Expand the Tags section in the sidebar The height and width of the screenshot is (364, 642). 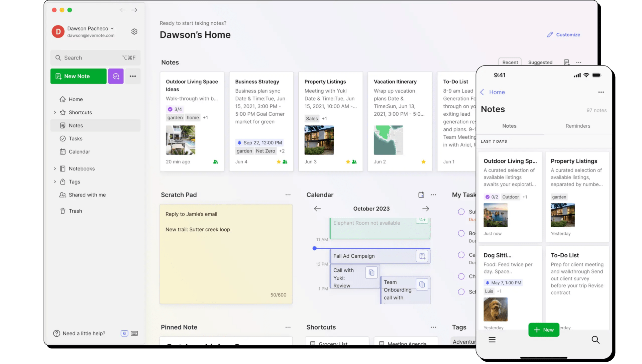[55, 181]
